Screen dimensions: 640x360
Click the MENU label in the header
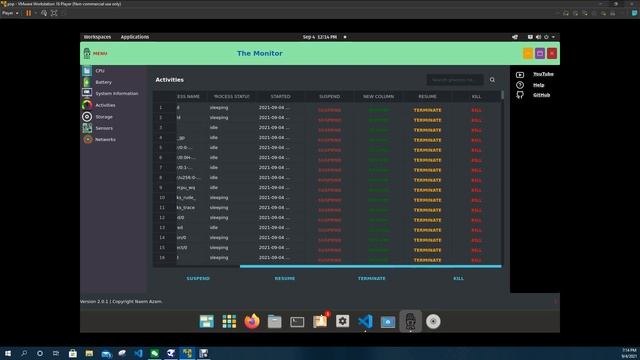(100, 53)
